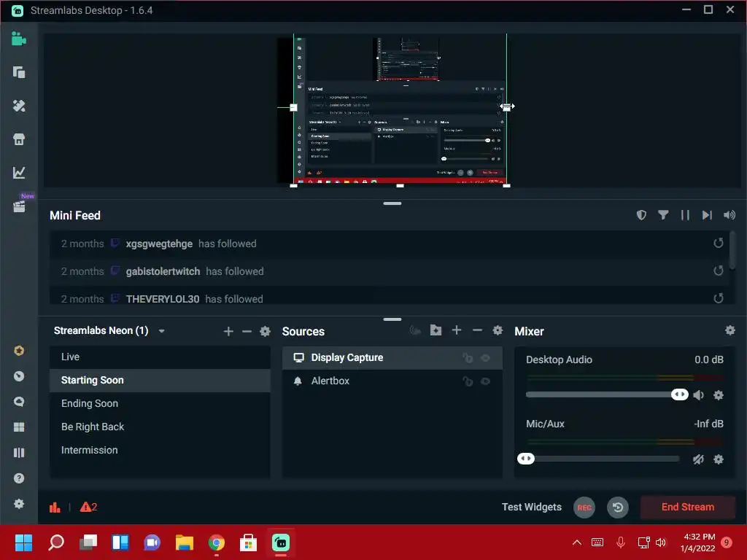Show hidden system tray icons chevron
747x560 pixels.
pyautogui.click(x=577, y=542)
